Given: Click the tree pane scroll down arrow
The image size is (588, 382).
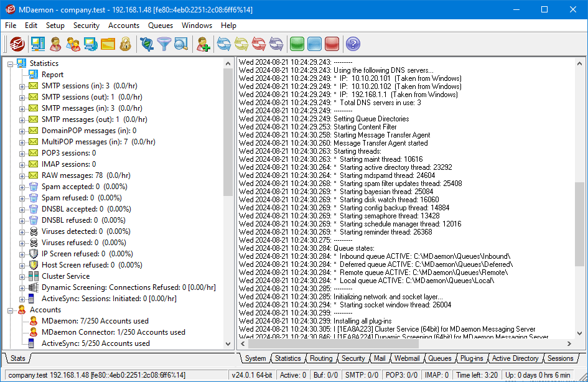Looking at the screenshot, I should click(228, 343).
